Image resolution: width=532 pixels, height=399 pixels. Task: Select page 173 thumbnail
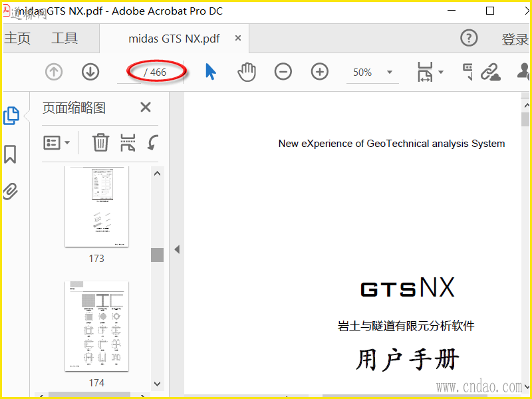tap(96, 207)
